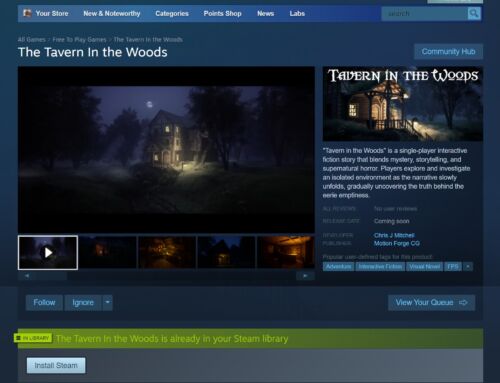The image size is (500, 383).
Task: Open The Tavern In the Woods breadcrumb
Action: 148,39
